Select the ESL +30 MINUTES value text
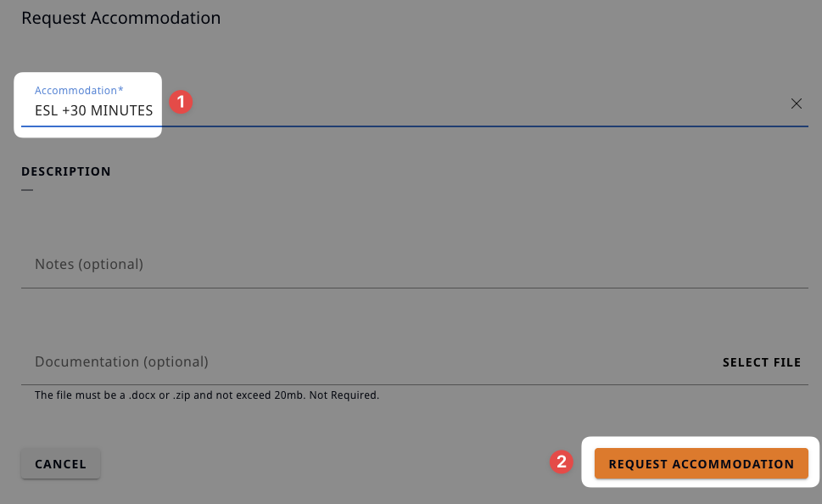Screen dimensions: 822x504 (94, 110)
